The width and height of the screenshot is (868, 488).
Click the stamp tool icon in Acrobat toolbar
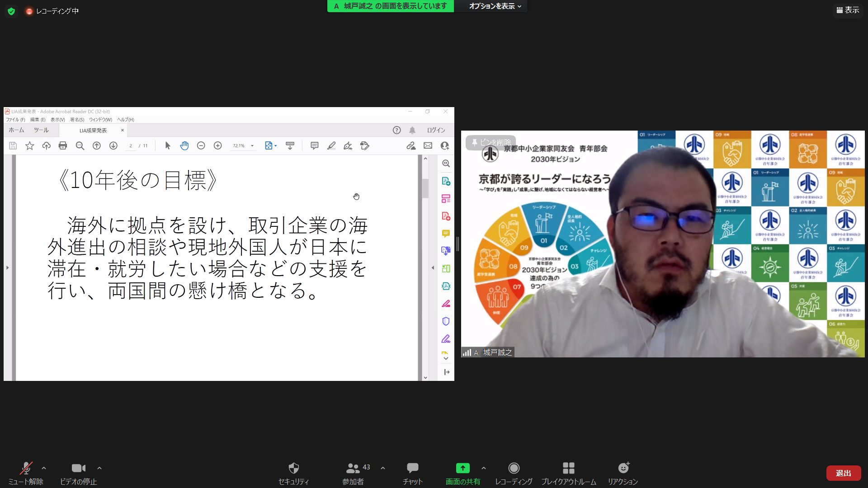pyautogui.click(x=365, y=145)
